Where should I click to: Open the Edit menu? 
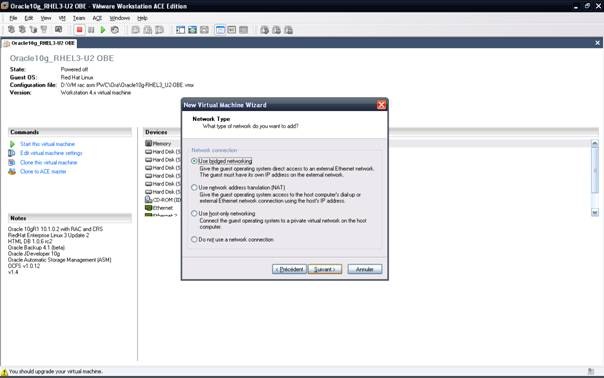(x=29, y=18)
